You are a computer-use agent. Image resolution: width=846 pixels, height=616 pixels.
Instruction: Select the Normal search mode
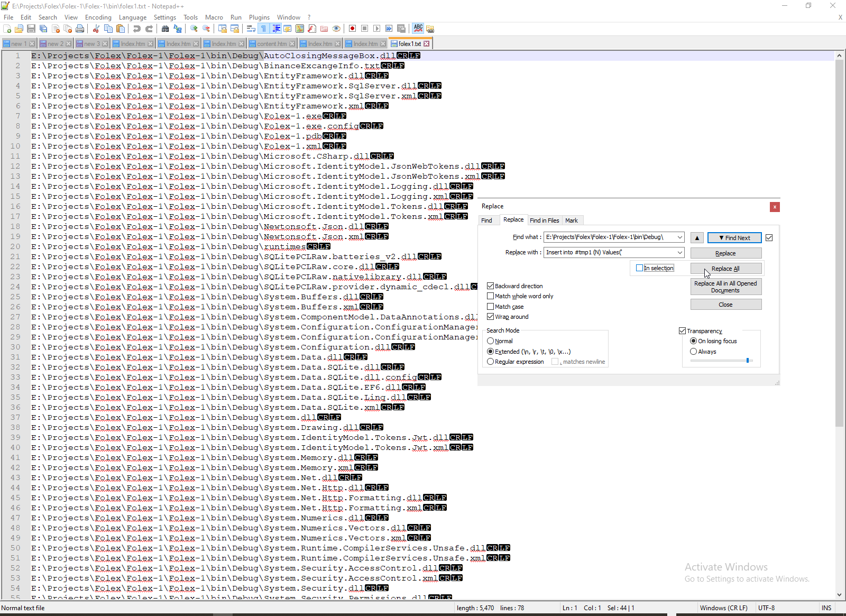point(490,341)
